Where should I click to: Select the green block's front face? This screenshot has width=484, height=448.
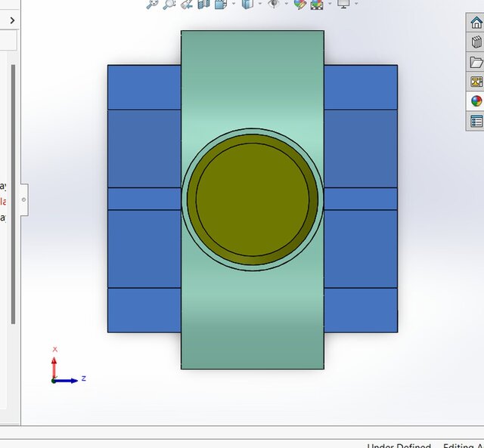click(253, 80)
